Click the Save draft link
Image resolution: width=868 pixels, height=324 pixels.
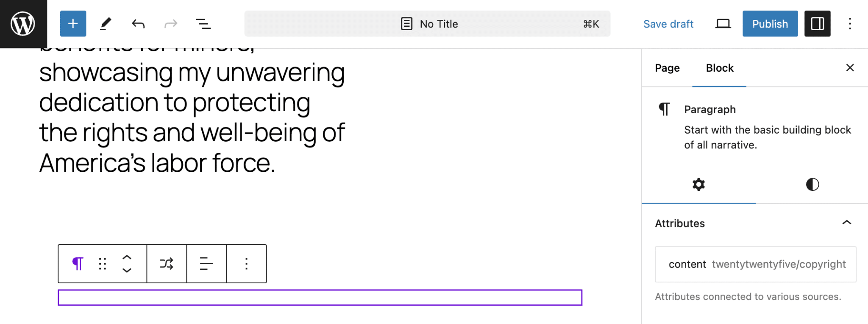tap(668, 24)
